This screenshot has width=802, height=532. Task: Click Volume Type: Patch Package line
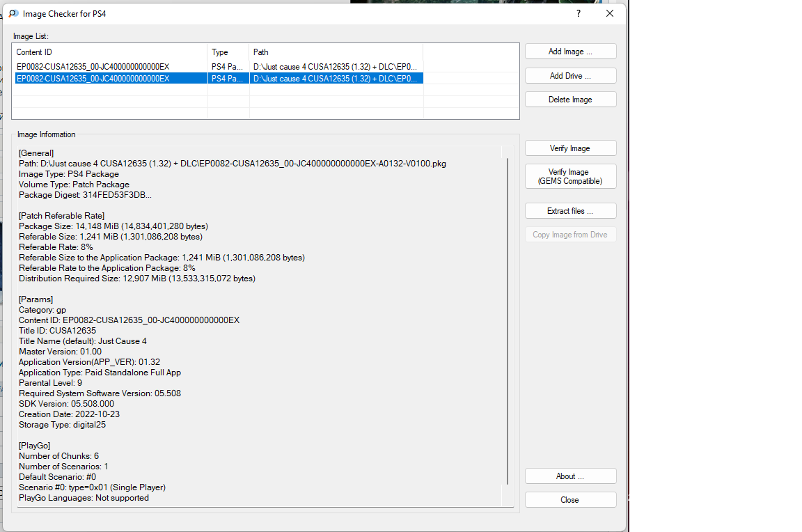click(x=74, y=185)
